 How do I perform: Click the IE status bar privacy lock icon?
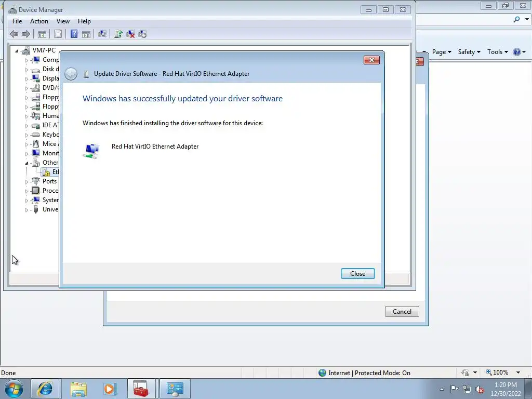point(465,373)
